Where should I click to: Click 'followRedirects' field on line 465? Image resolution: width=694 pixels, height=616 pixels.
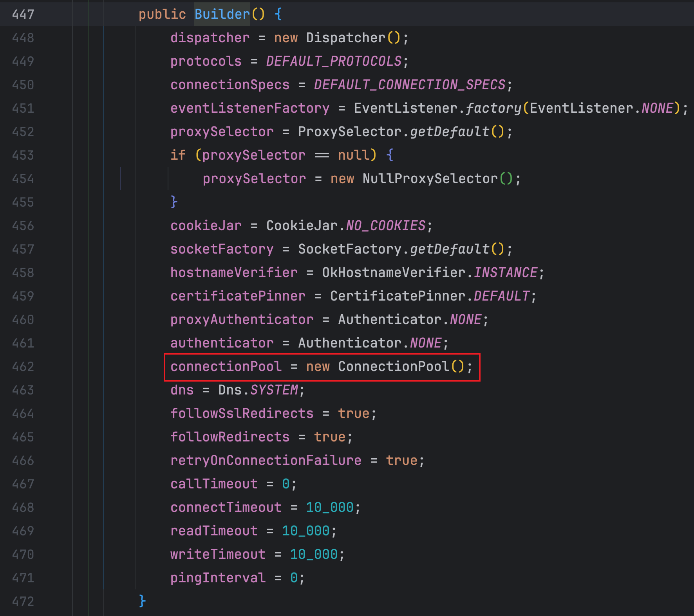(x=230, y=437)
